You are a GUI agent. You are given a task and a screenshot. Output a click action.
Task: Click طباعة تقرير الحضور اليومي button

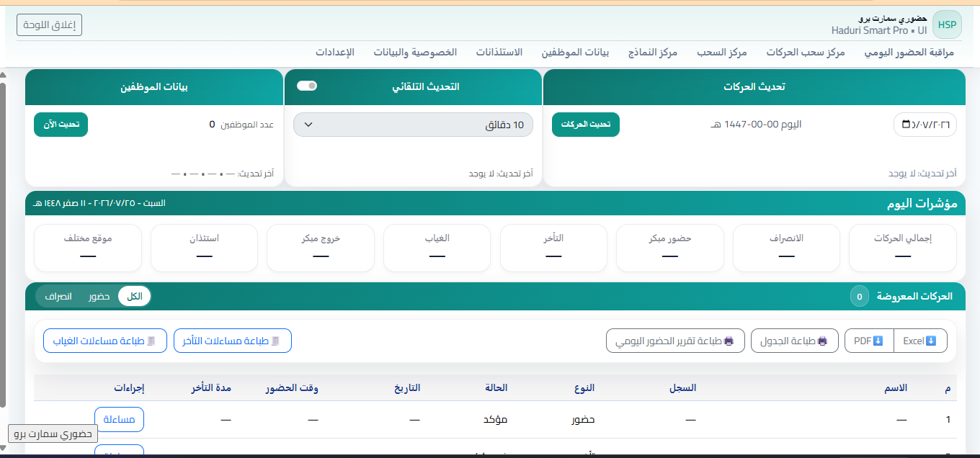tap(674, 341)
